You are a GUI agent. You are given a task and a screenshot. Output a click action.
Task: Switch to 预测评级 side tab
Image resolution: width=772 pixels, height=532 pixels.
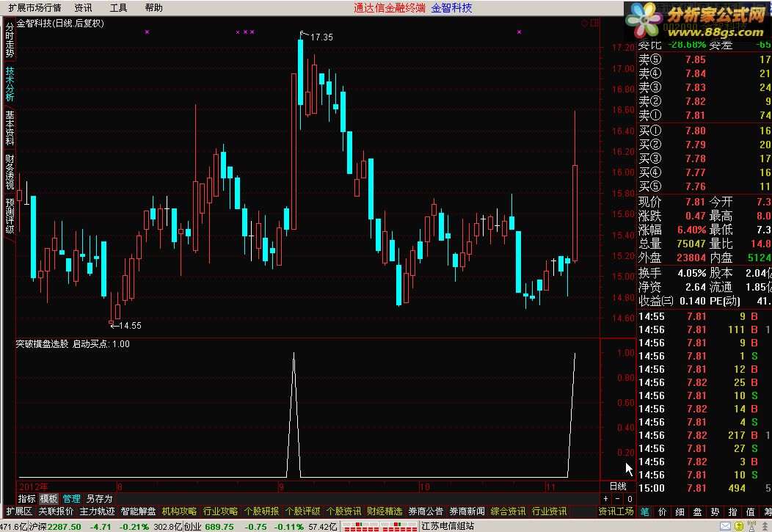point(10,216)
